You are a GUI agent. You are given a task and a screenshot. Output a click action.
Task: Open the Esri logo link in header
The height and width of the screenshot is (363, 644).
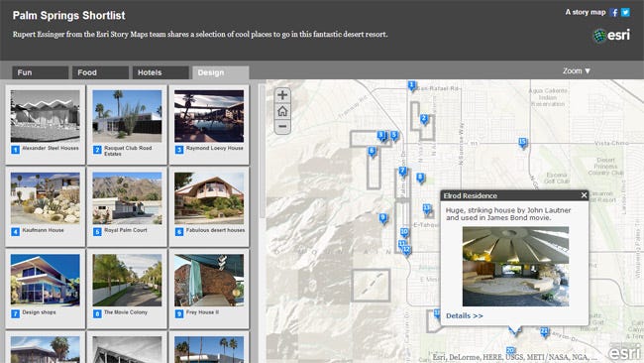611,36
